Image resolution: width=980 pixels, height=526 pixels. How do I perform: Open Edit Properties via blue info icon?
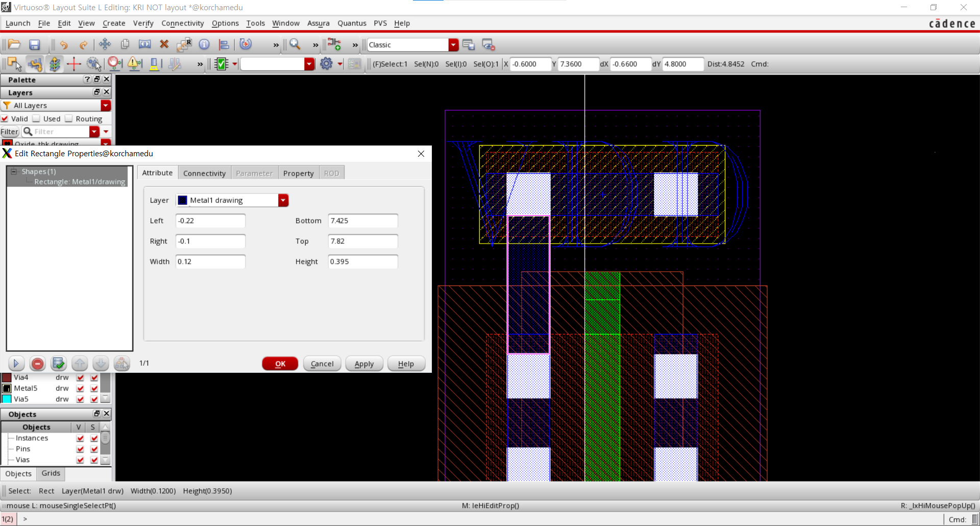coord(204,44)
